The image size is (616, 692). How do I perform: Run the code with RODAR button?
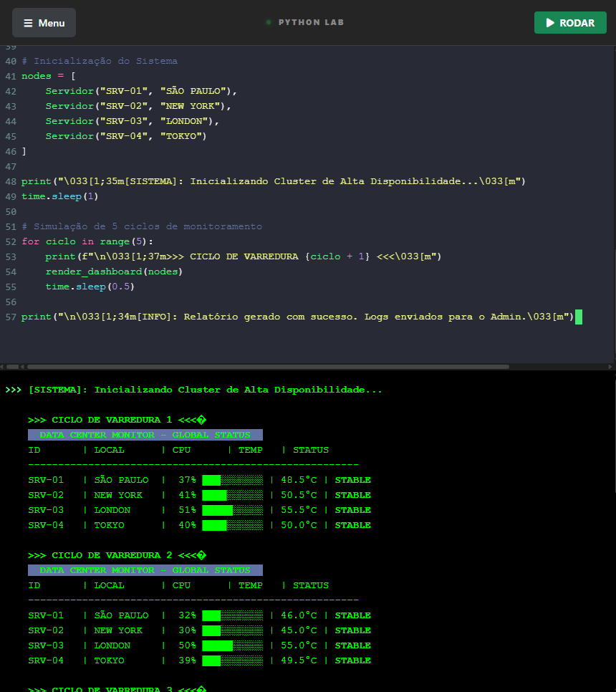pos(570,22)
